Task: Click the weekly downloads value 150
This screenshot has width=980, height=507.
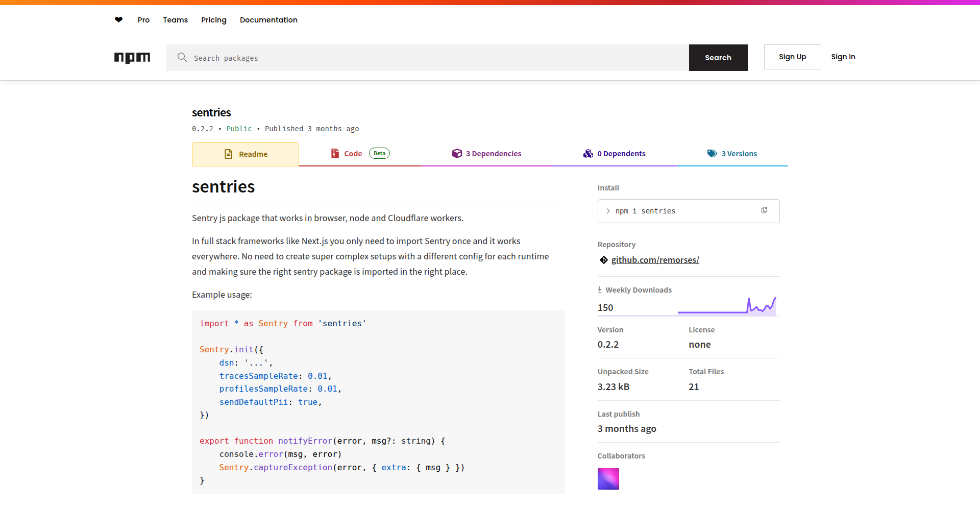Action: coord(605,307)
